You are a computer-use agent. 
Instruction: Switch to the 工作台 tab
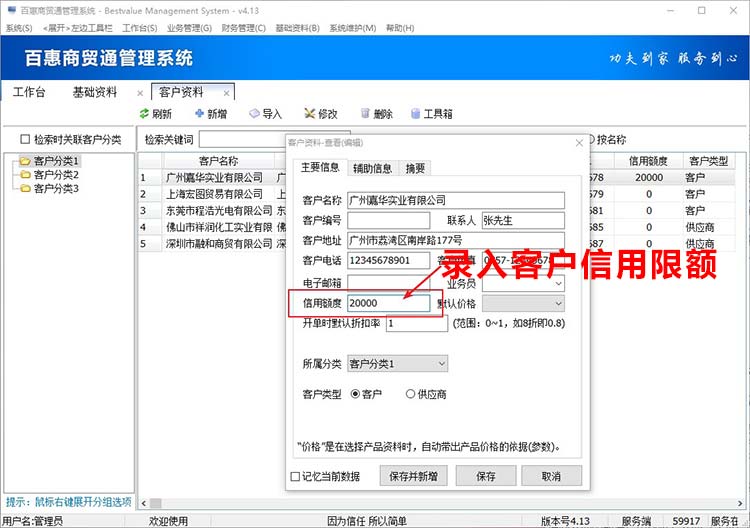29,92
